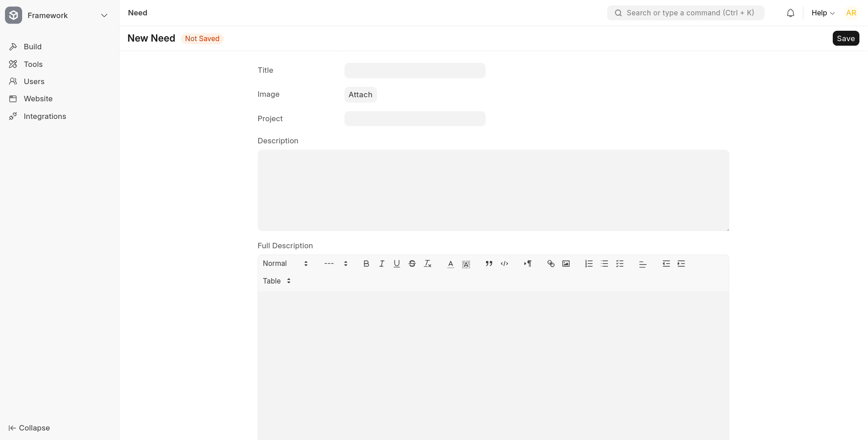Decrease indent (outdent) icon
Viewport: 868px width, 440px height.
pyautogui.click(x=666, y=264)
